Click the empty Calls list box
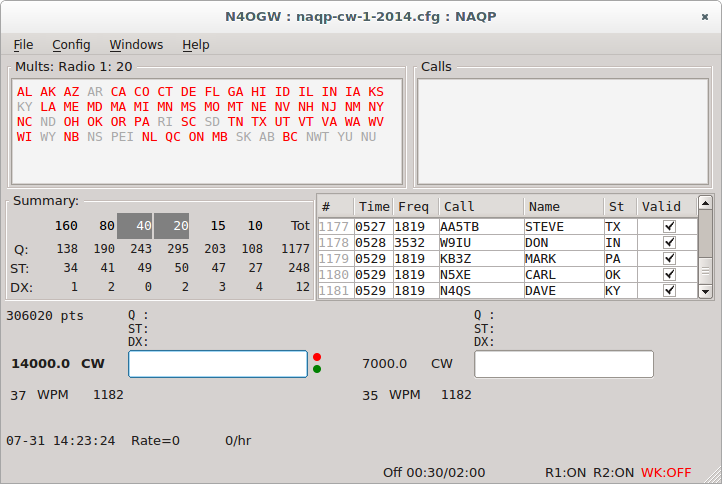Image resolution: width=722 pixels, height=484 pixels. tap(563, 132)
